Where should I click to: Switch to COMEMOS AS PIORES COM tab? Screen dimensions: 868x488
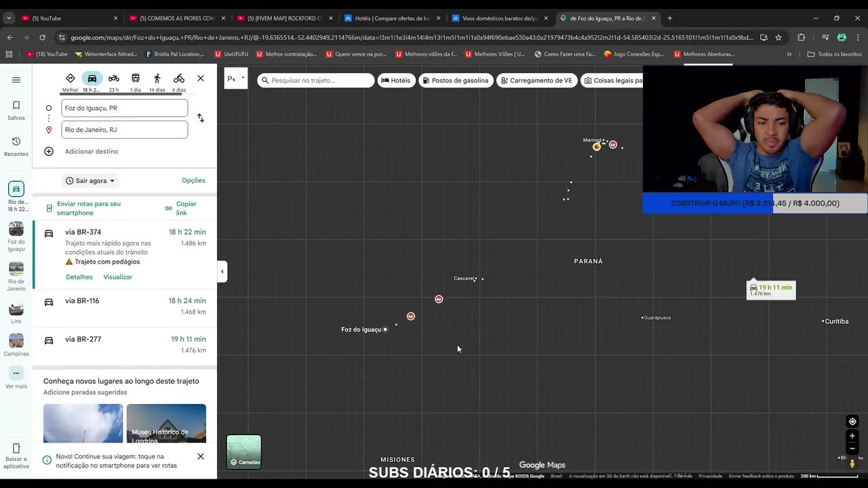pyautogui.click(x=176, y=18)
